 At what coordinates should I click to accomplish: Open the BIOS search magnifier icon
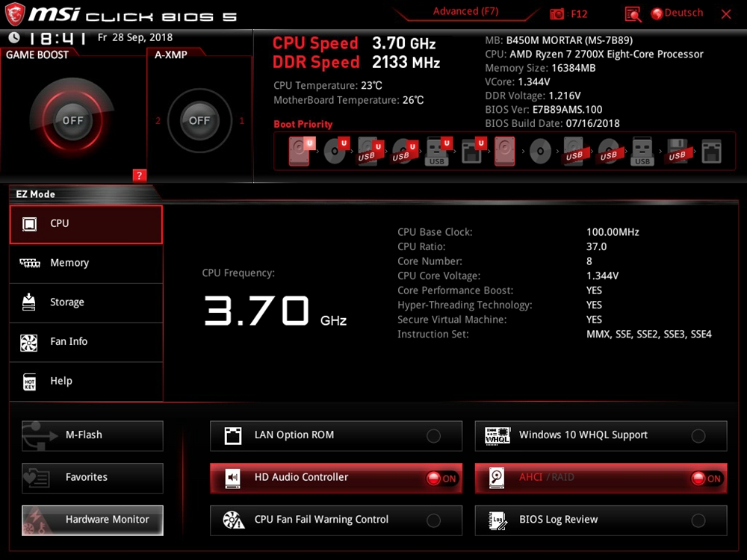(633, 13)
